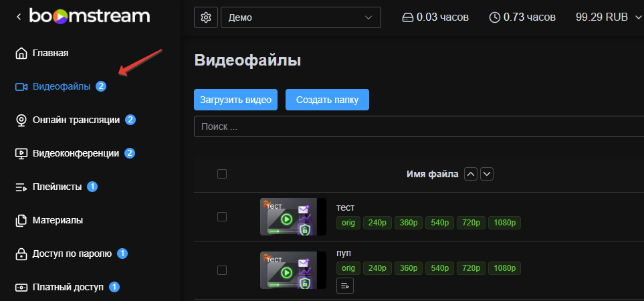Image resolution: width=644 pixels, height=301 pixels.
Task: Open Материалы in sidebar
Action: point(58,221)
